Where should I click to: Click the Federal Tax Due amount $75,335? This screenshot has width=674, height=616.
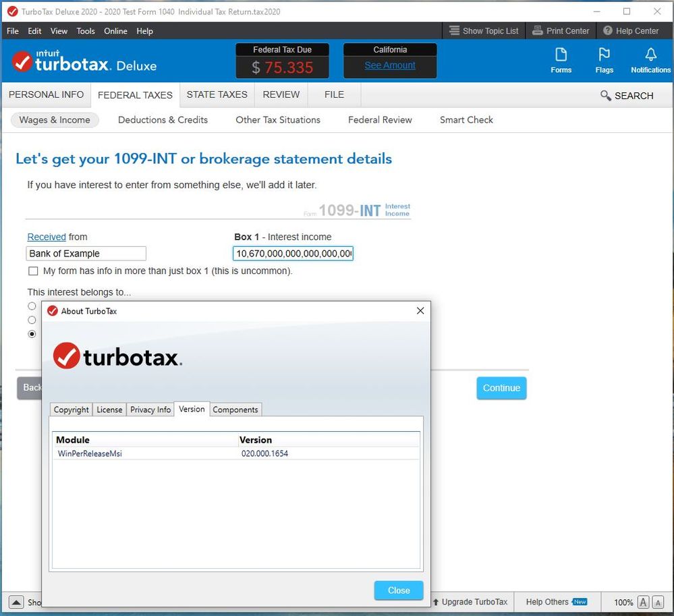[x=283, y=67]
